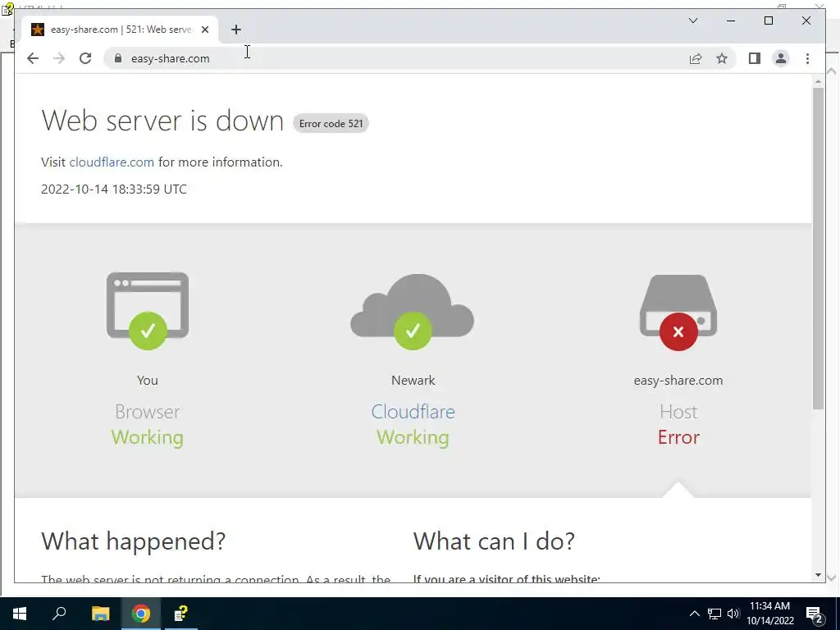Open the taskbar clock and date
Viewport: 840px width, 630px height.
tap(769, 614)
